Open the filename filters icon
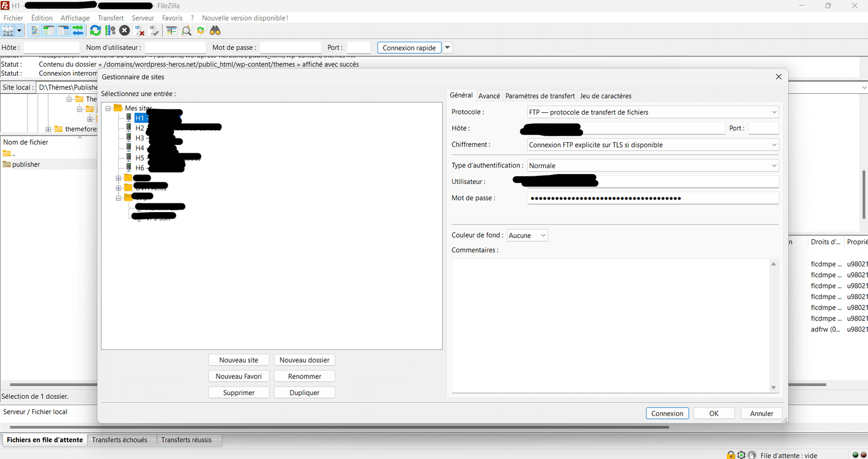Viewport: 868px width, 459px height. point(171,31)
